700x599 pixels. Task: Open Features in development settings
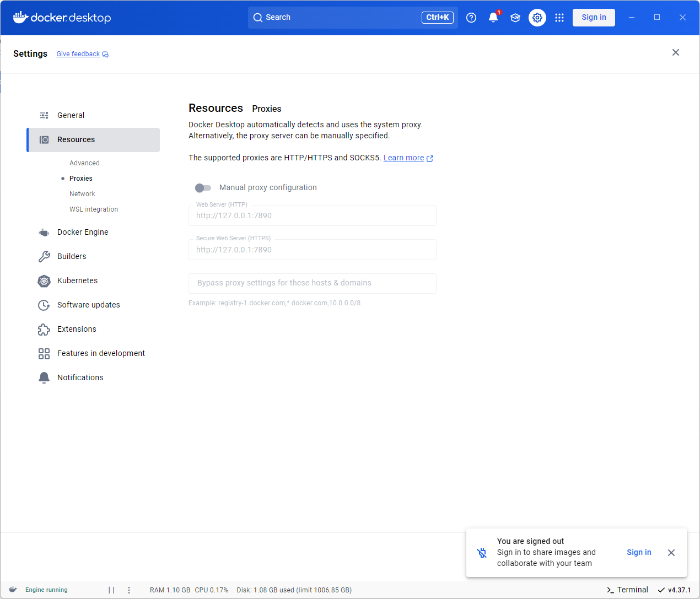pyautogui.click(x=94, y=354)
